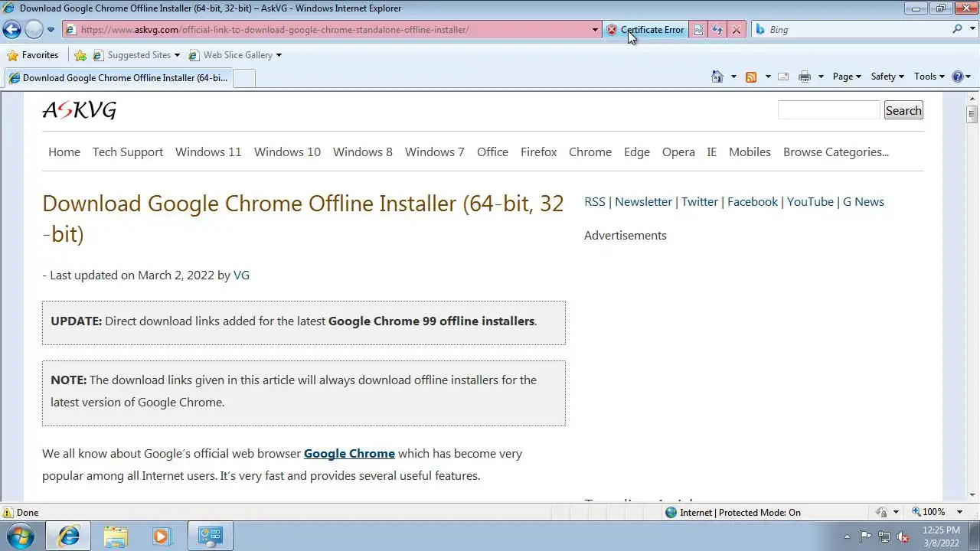Open the G News link
Viewport: 980px width, 551px height.
point(864,201)
